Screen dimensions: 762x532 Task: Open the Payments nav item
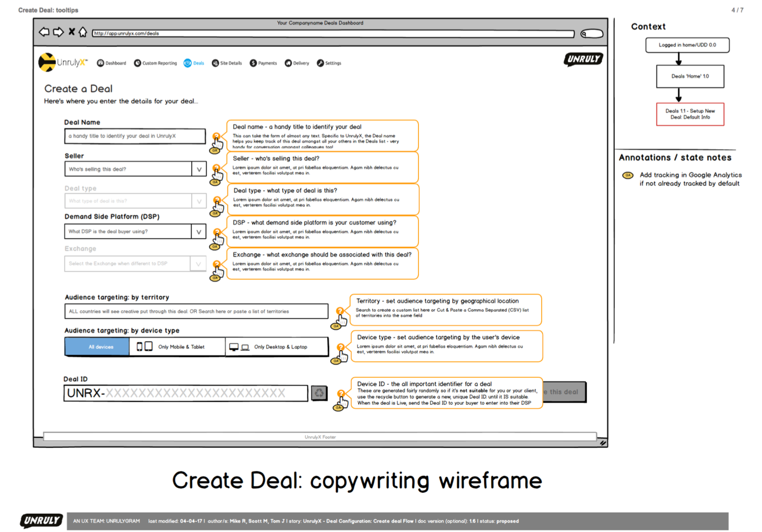(263, 63)
